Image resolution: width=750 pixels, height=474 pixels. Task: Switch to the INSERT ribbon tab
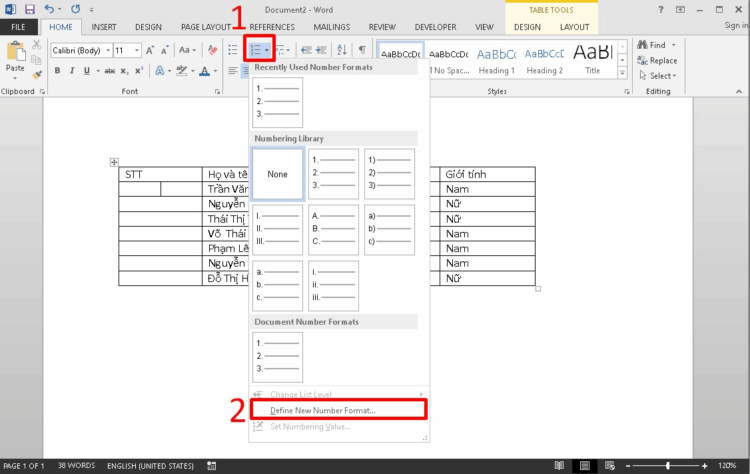point(103,27)
